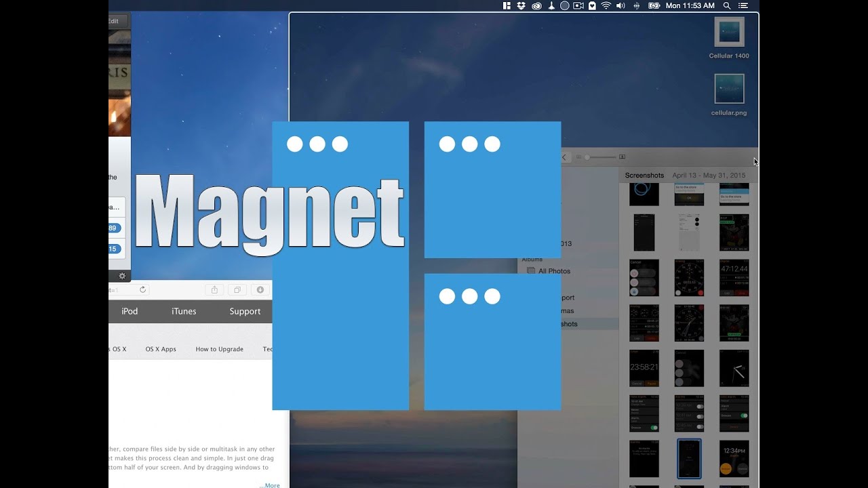The width and height of the screenshot is (868, 488).
Task: Open the battery status menu
Action: (x=654, y=5)
